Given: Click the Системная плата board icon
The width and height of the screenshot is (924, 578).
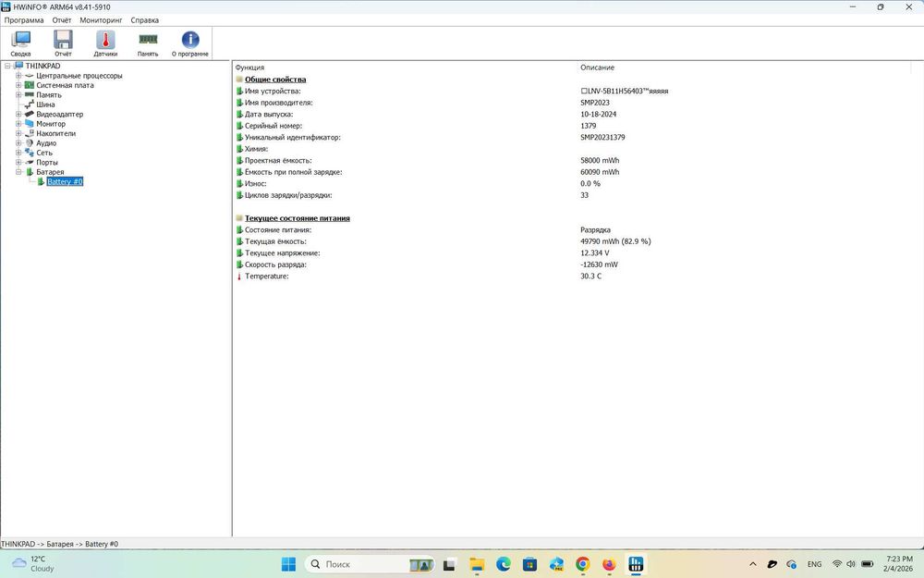Looking at the screenshot, I should pyautogui.click(x=30, y=85).
